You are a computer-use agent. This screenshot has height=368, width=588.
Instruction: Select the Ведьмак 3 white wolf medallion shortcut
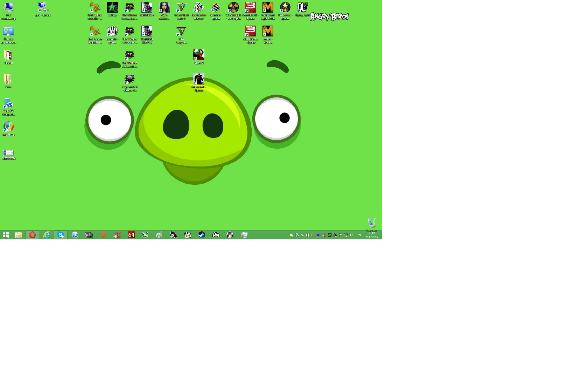tap(129, 83)
